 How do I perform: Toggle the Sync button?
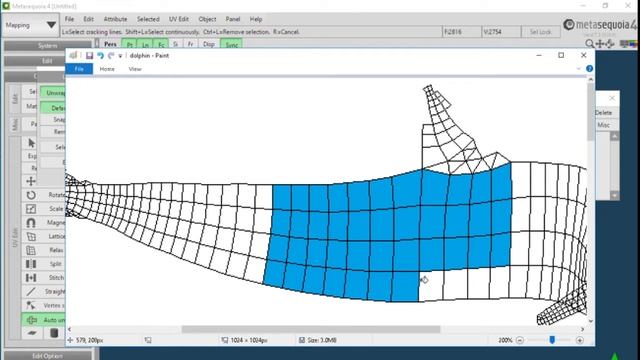click(x=231, y=44)
